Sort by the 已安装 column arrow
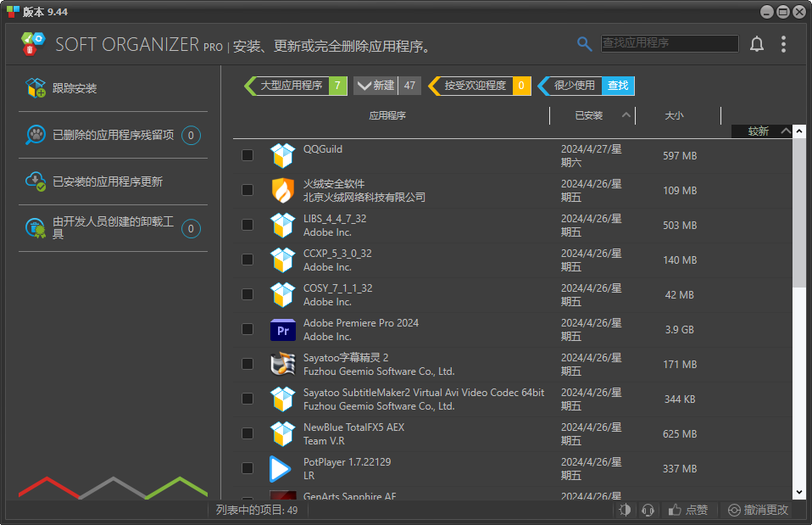Viewport: 812px width, 525px height. click(x=626, y=115)
